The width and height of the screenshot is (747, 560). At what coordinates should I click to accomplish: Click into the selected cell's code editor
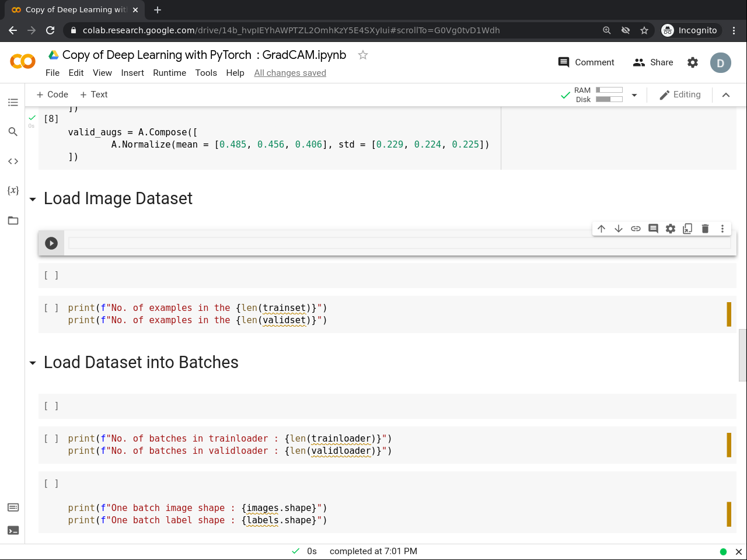point(399,243)
